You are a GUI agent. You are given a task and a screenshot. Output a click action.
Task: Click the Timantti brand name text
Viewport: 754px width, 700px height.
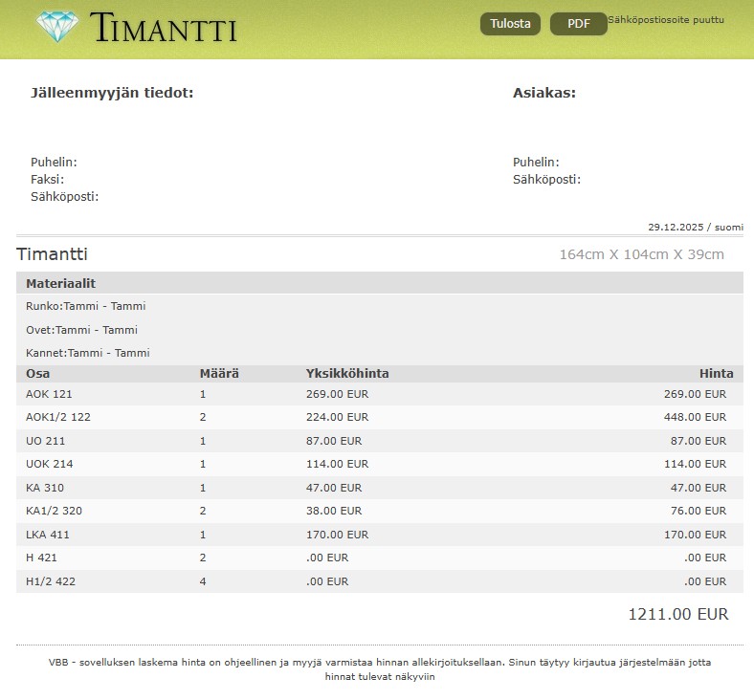click(164, 28)
